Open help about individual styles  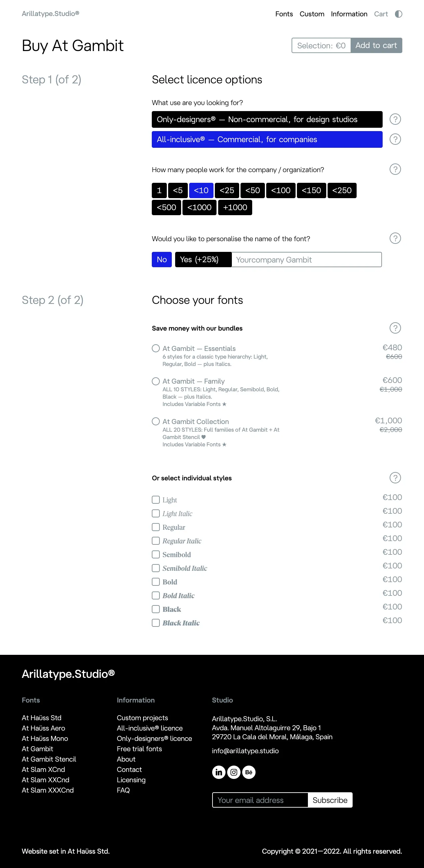pos(395,478)
